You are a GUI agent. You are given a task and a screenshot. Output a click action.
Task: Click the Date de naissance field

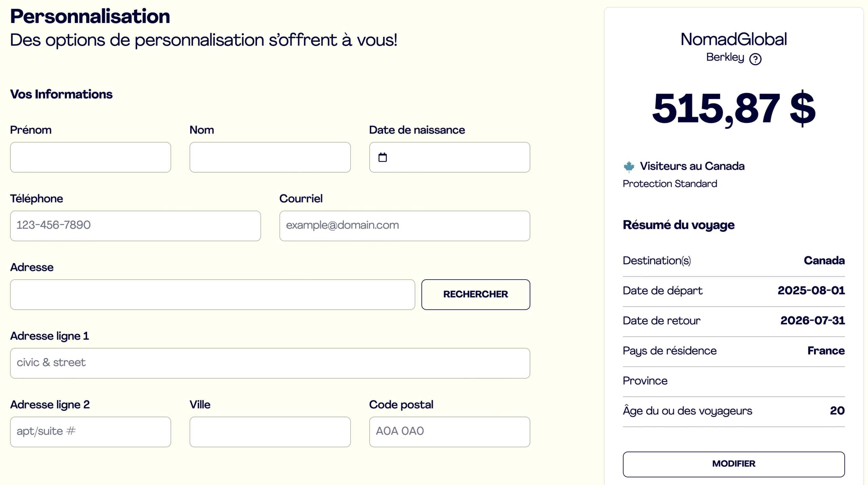(x=450, y=157)
